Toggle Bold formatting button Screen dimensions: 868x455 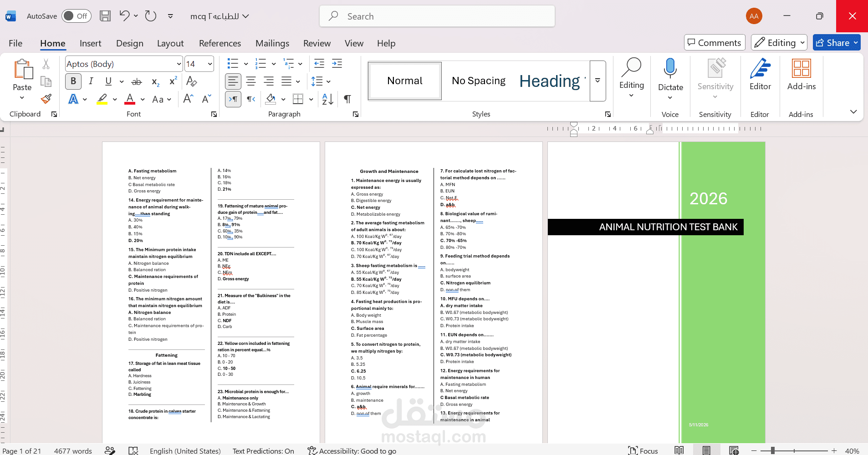click(x=73, y=81)
